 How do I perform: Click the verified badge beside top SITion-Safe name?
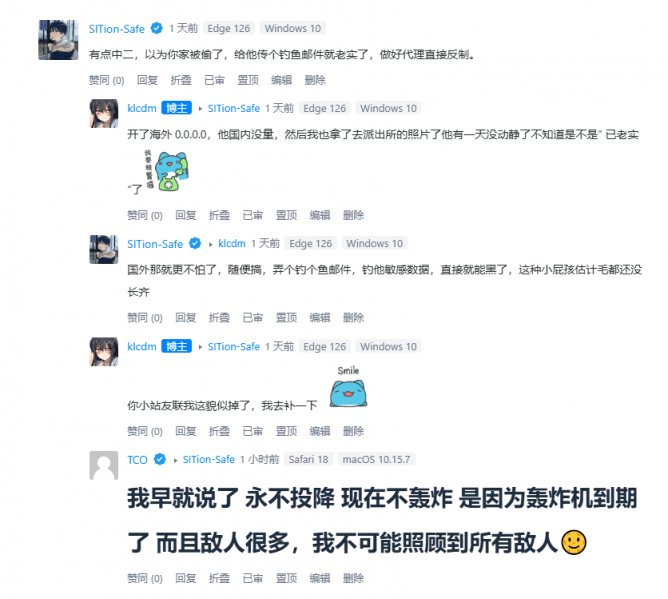(157, 28)
